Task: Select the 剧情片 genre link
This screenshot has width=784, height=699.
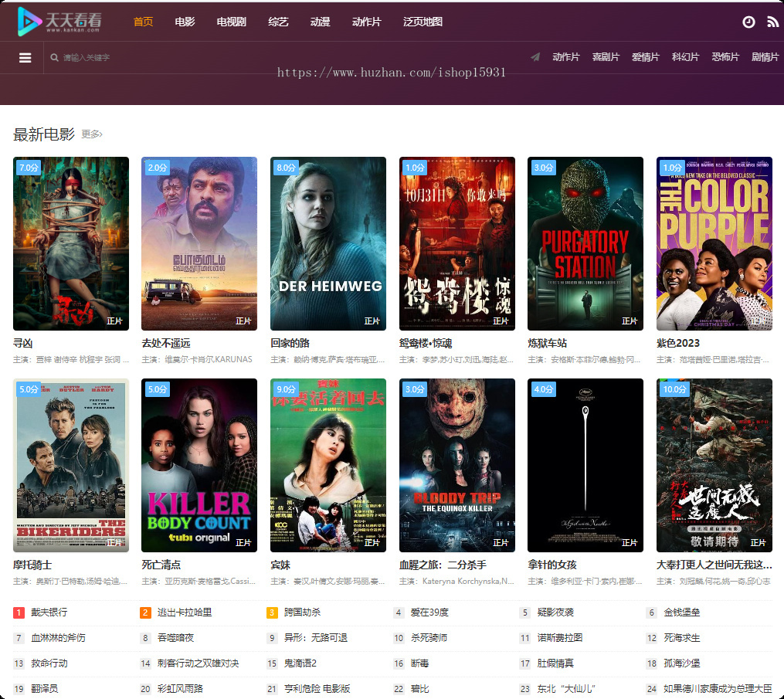Action: (x=765, y=57)
